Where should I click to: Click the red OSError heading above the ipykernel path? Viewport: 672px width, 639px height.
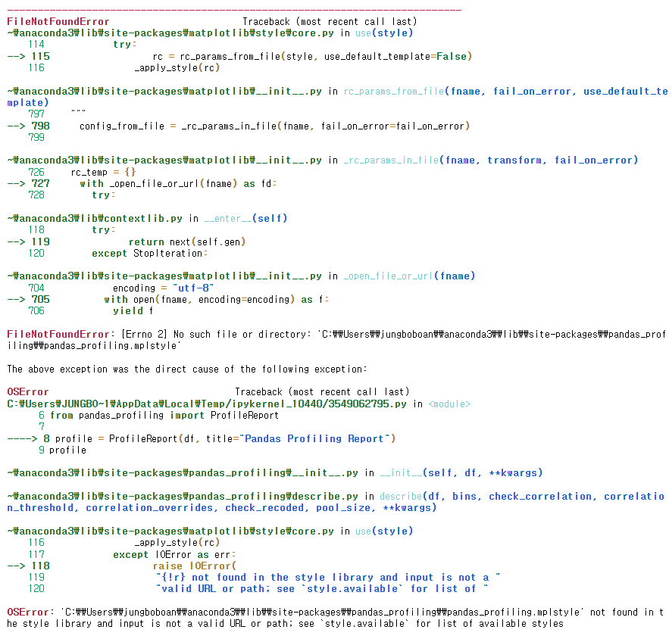click(28, 392)
